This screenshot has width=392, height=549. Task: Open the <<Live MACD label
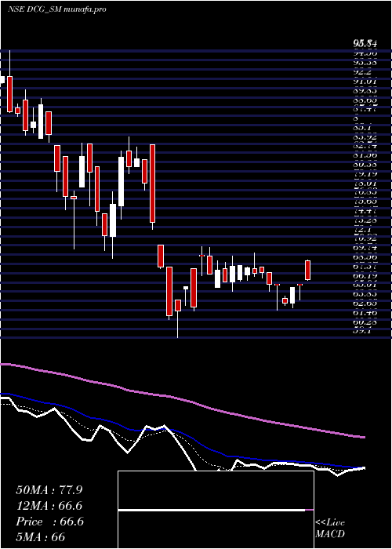(330, 529)
